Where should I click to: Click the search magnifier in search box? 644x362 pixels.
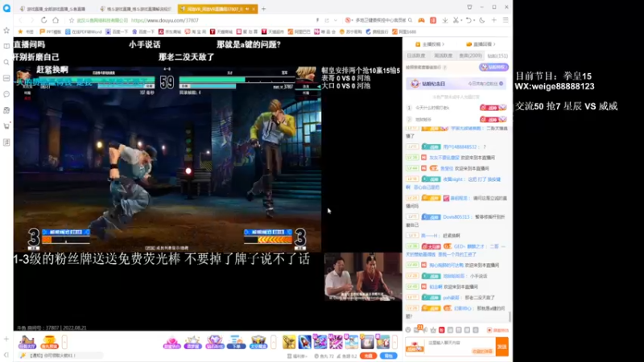[410, 20]
